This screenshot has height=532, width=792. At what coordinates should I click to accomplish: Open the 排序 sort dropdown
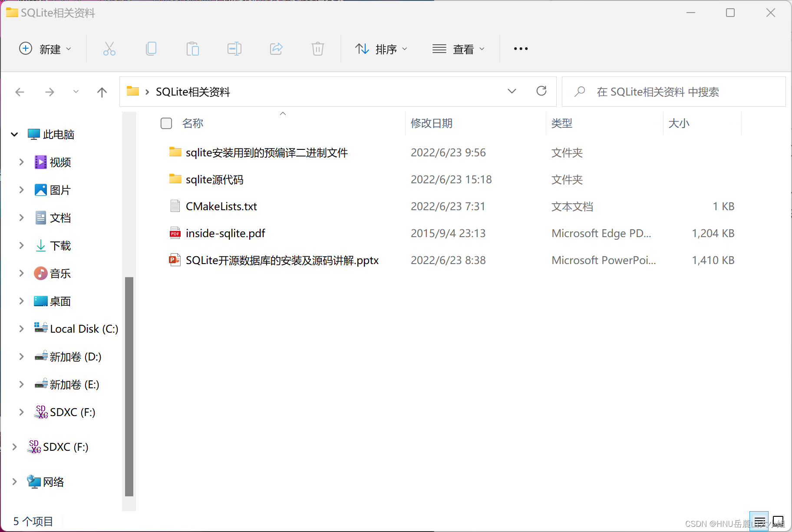click(x=382, y=49)
